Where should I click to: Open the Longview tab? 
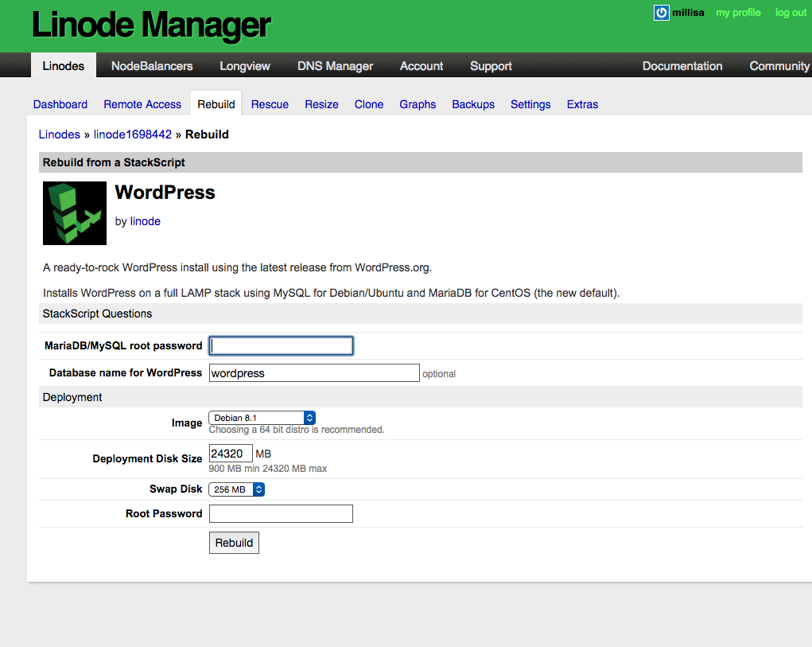click(244, 66)
